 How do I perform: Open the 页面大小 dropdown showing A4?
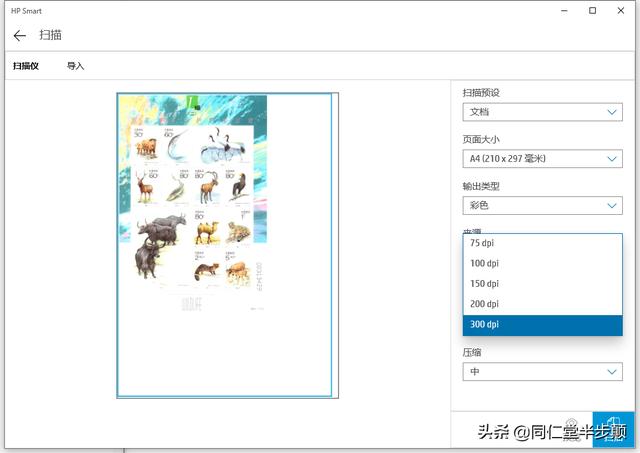coord(542,158)
